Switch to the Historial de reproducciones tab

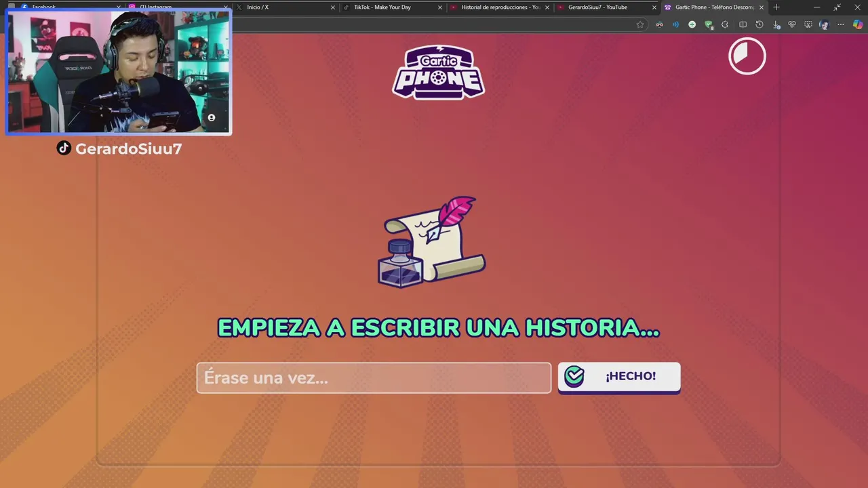tap(500, 7)
